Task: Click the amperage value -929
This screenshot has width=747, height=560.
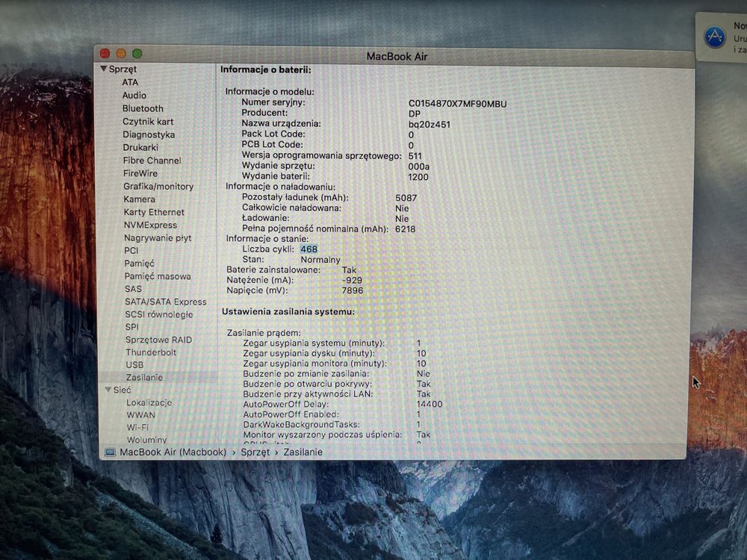Action: [352, 280]
